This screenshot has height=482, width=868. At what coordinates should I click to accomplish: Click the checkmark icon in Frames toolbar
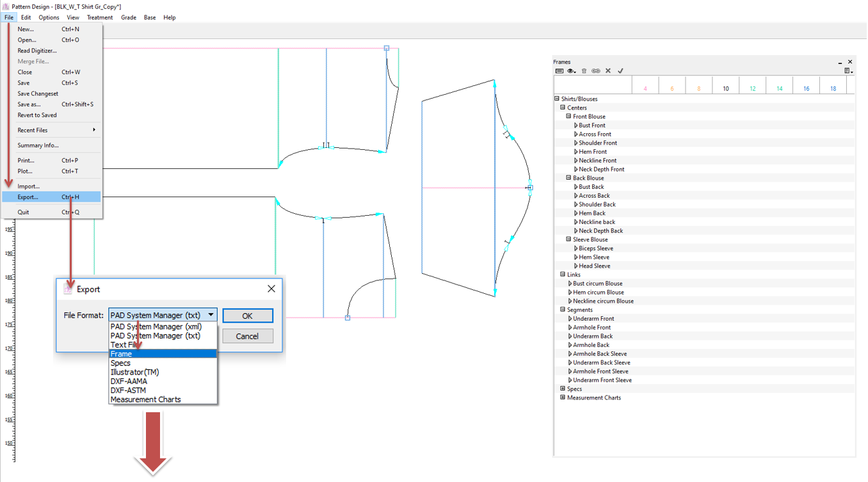click(x=620, y=71)
